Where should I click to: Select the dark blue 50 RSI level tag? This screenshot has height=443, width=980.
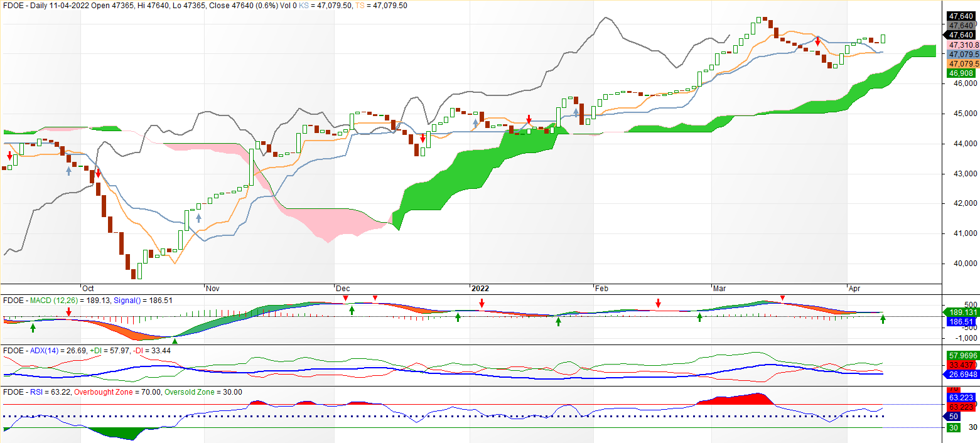tap(951, 416)
